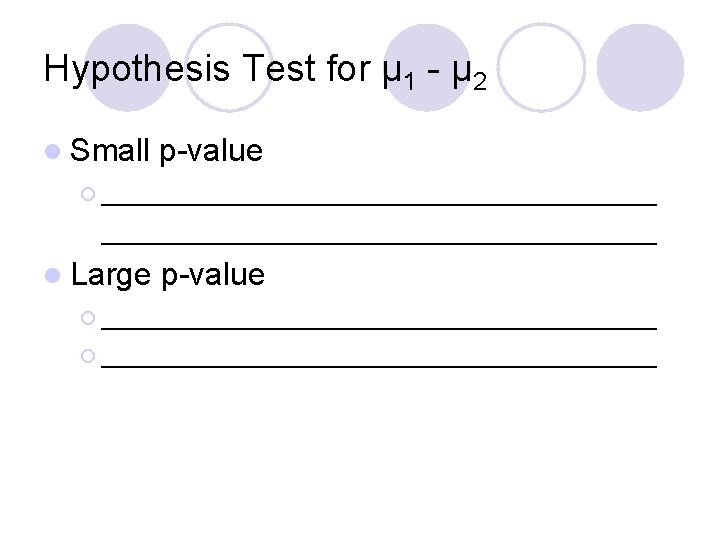Click the bottom blank line on the slide
720x540 pixels.
point(379,365)
